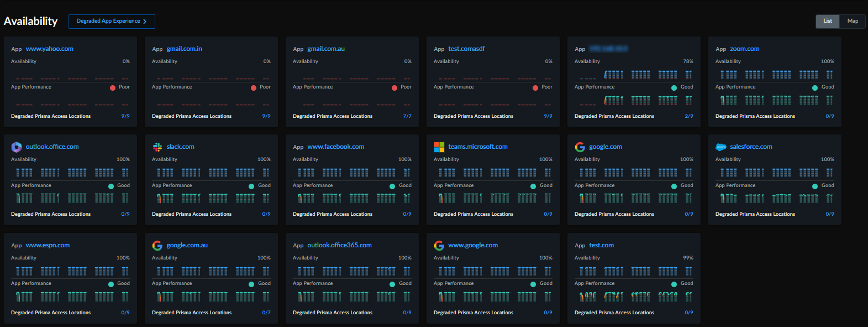Click the Microsoft logo on Teams card
868x327 pixels.
click(x=439, y=147)
